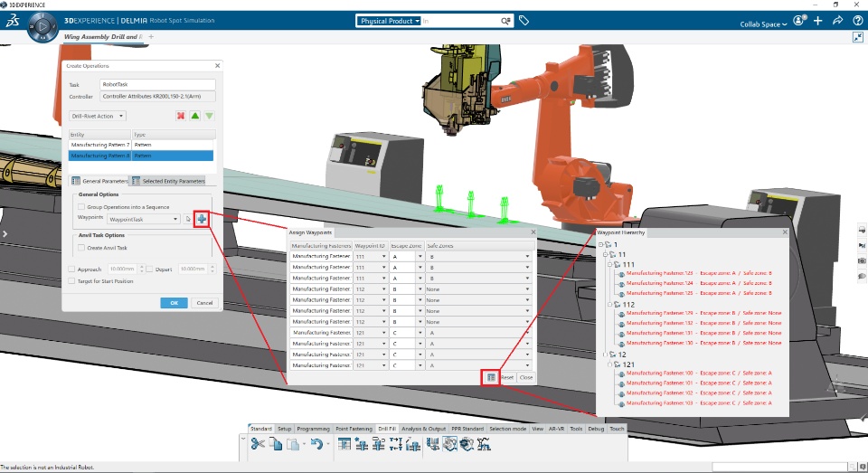The width and height of the screenshot is (868, 473).
Task: Click the paste icon in bottom toolbar
Action: tap(293, 444)
